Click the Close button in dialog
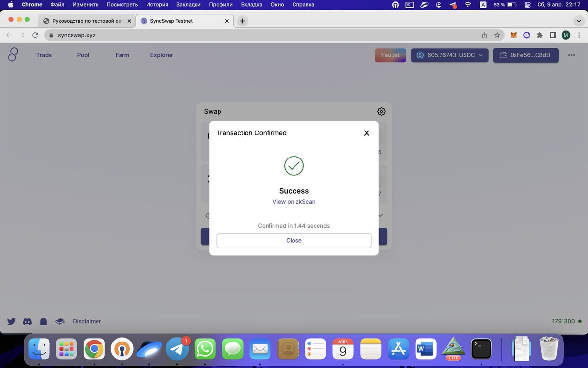Screen dimensions: 588x368 point(294,240)
